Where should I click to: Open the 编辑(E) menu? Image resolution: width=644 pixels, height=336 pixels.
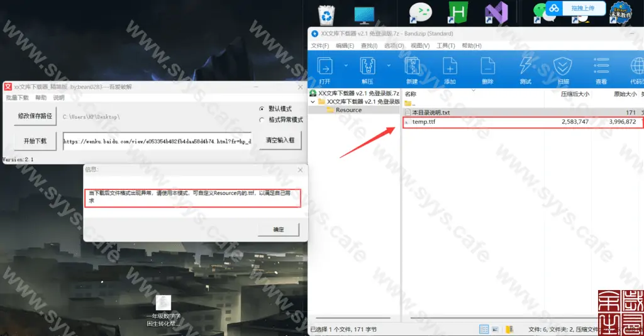click(x=345, y=45)
